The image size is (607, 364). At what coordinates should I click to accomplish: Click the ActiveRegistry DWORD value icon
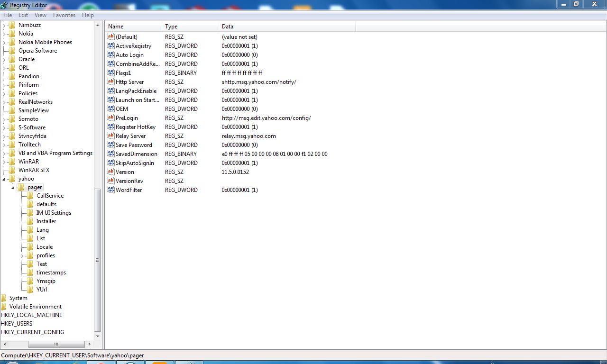click(111, 46)
